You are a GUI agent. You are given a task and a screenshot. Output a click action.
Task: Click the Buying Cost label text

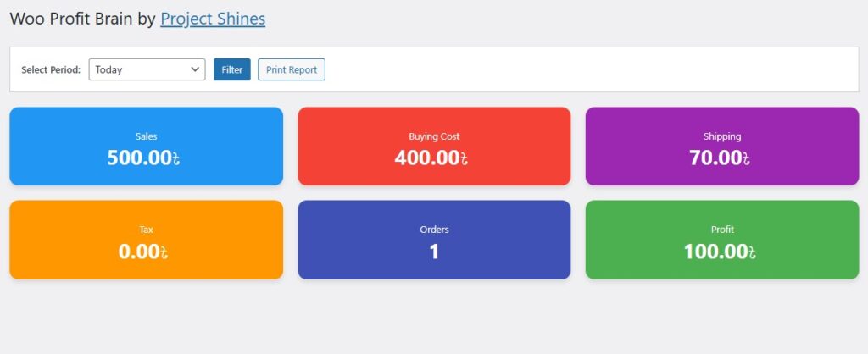(434, 136)
